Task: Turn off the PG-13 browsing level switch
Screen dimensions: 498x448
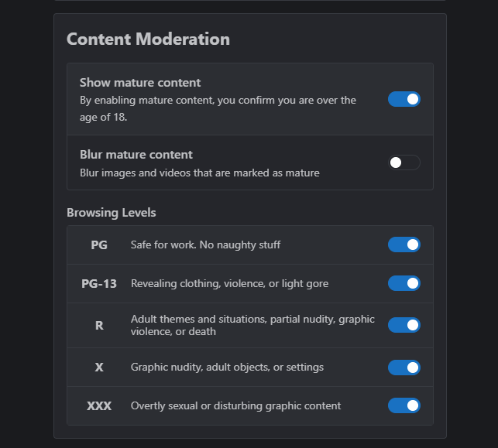Action: click(404, 283)
